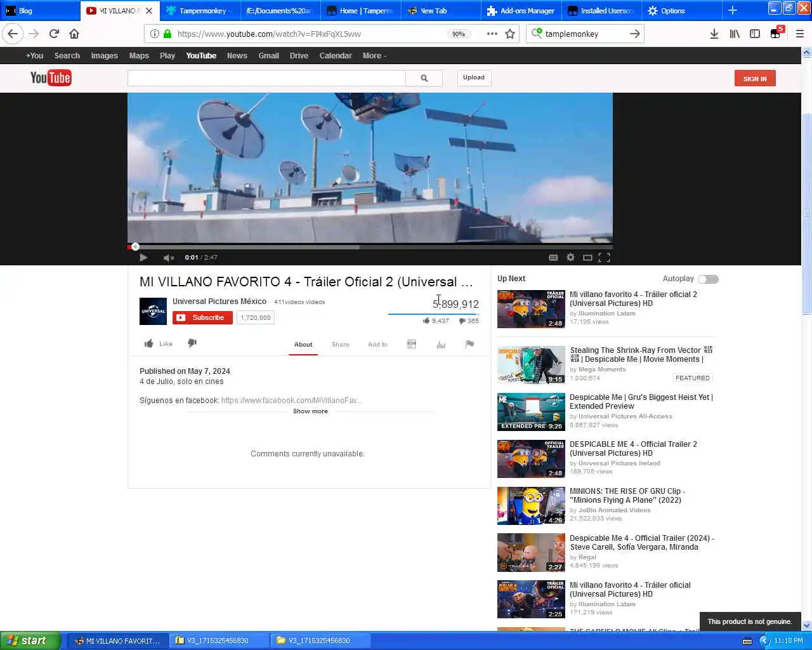Viewport: 812px width, 650px height.
Task: Play the video with the play button
Action: [143, 257]
